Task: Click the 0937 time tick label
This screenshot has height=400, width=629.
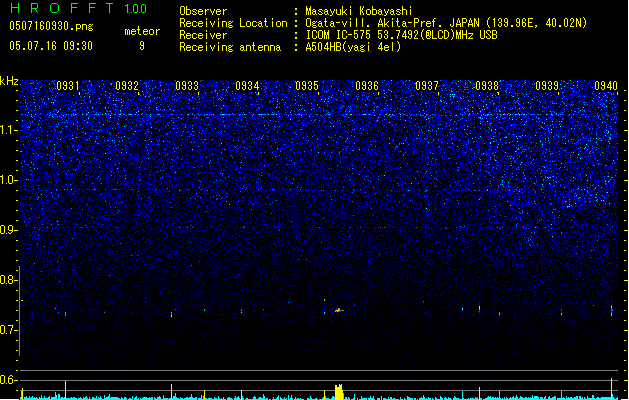Action: tap(427, 86)
